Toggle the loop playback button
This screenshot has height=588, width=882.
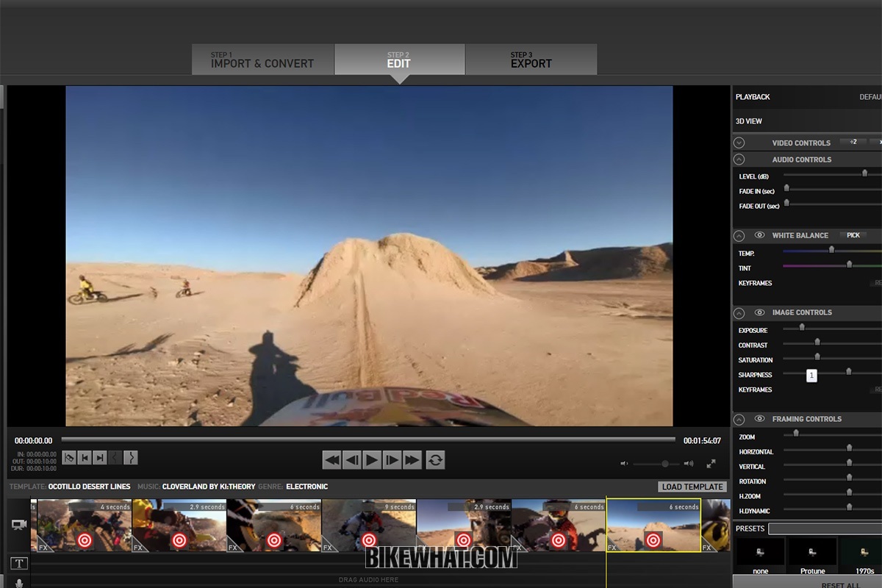(435, 460)
